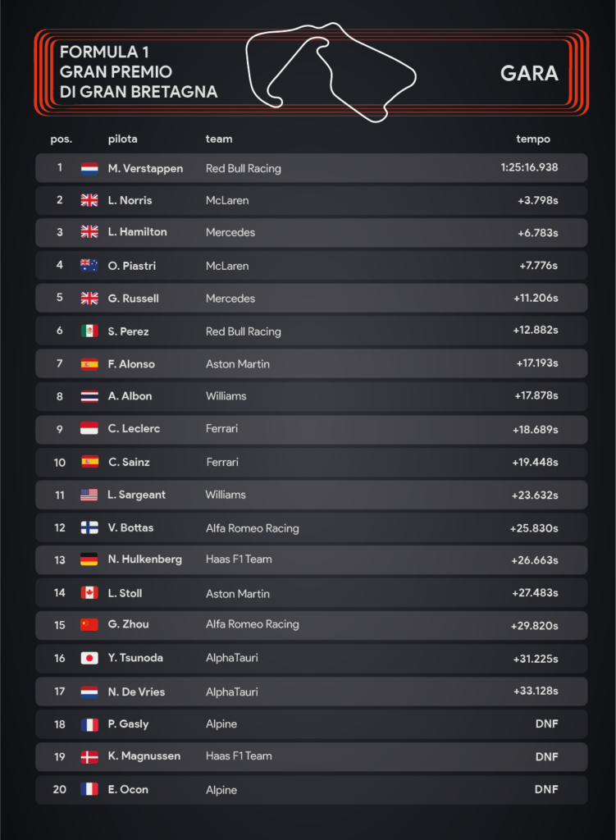Open L. Hamilton driver name
This screenshot has height=840, width=616.
(138, 232)
